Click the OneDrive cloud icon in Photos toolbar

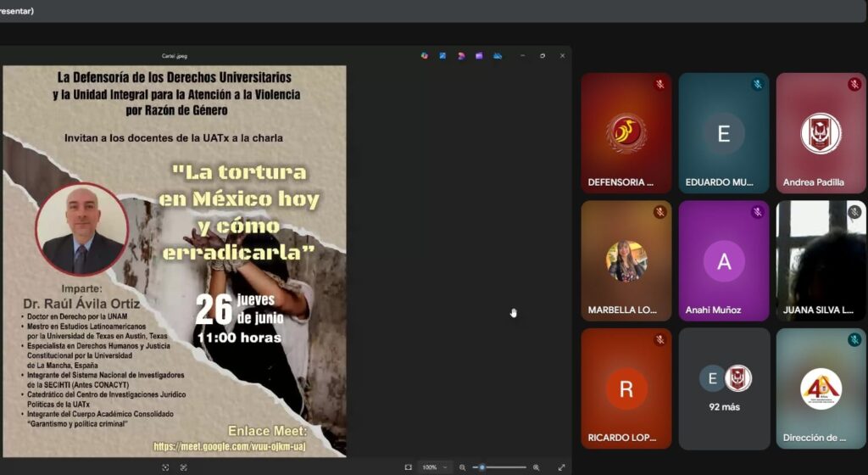coord(498,56)
